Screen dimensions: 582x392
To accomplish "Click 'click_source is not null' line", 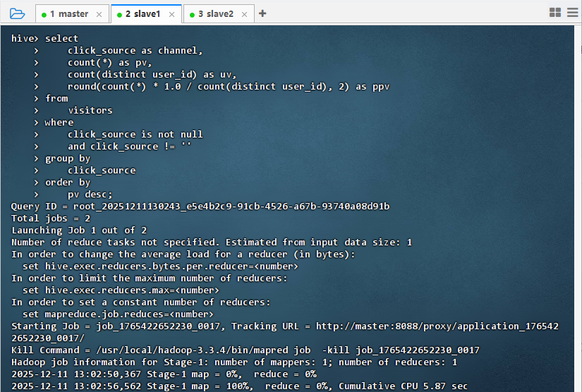I will click(135, 134).
